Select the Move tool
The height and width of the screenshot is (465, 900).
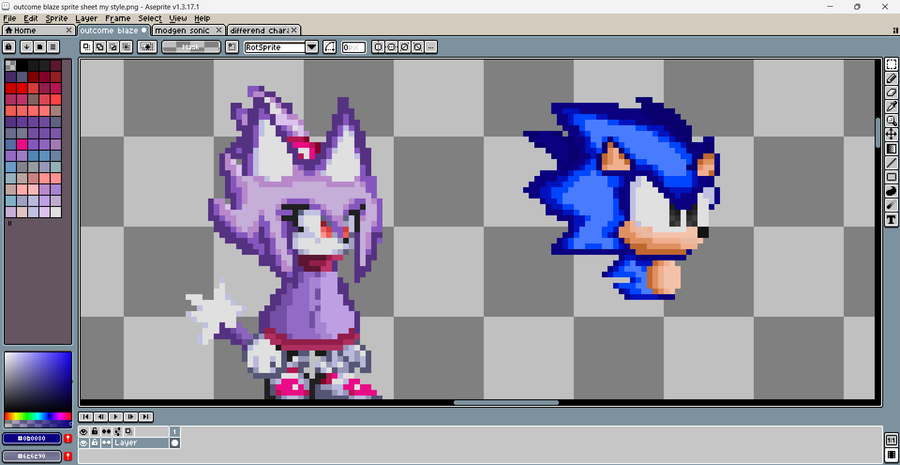pos(891,134)
